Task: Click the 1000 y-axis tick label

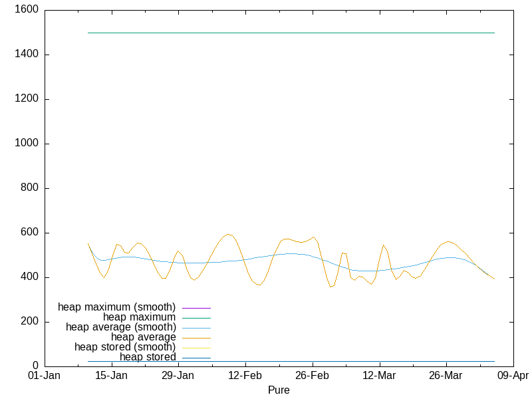Action: (x=26, y=144)
